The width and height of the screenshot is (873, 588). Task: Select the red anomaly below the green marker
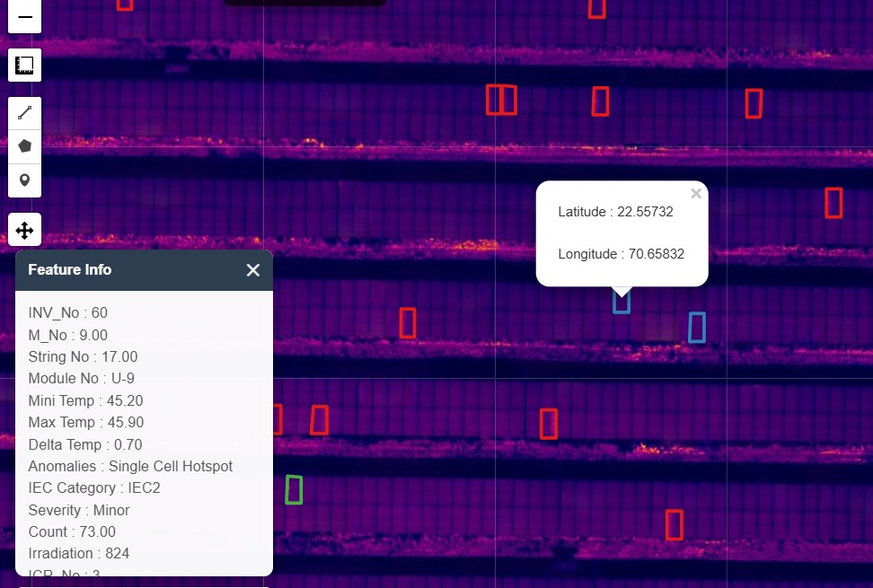point(675,524)
